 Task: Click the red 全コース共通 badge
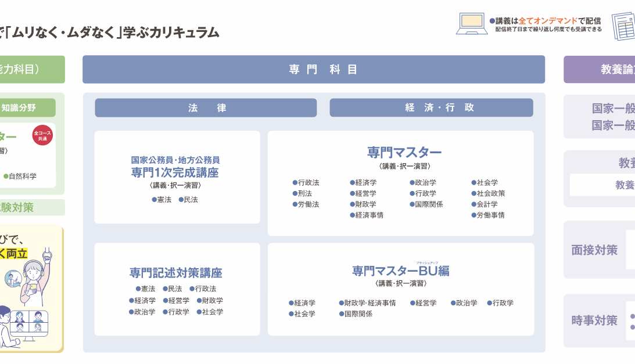coord(42,136)
